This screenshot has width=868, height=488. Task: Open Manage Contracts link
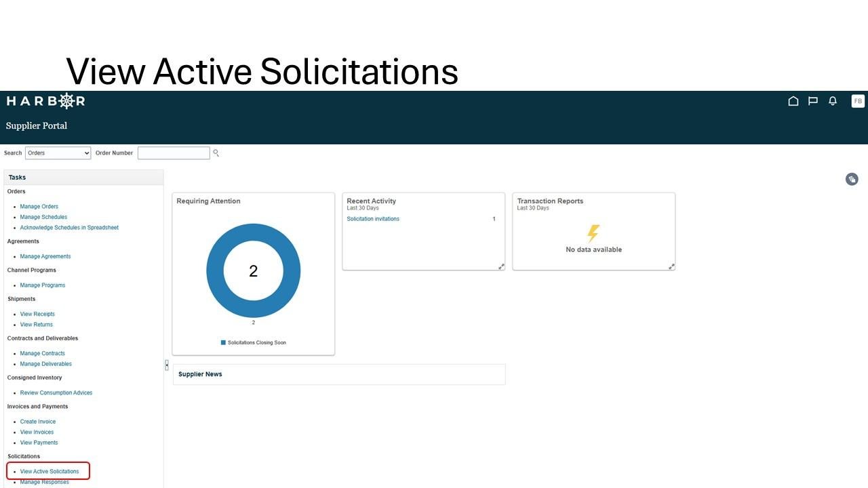coord(42,353)
